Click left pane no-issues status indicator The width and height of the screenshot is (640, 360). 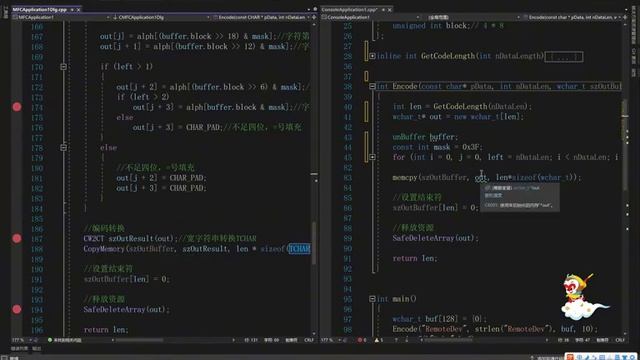[x=64, y=340]
